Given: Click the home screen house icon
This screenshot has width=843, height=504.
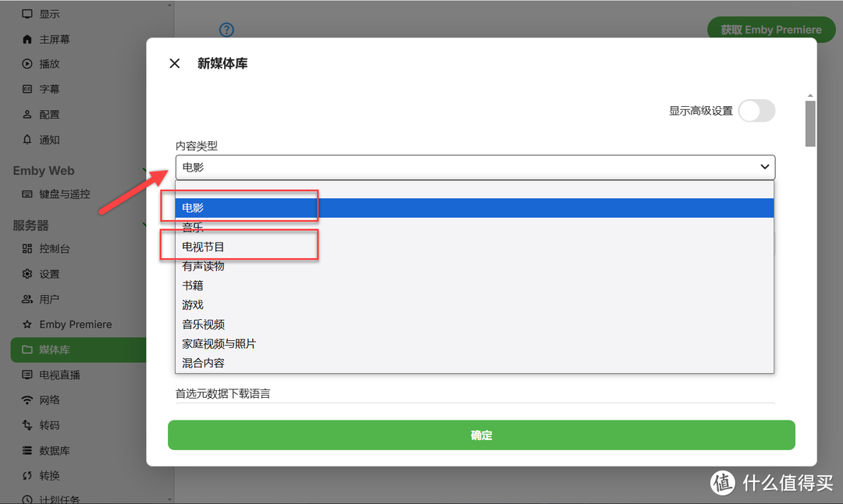Looking at the screenshot, I should click(x=27, y=39).
